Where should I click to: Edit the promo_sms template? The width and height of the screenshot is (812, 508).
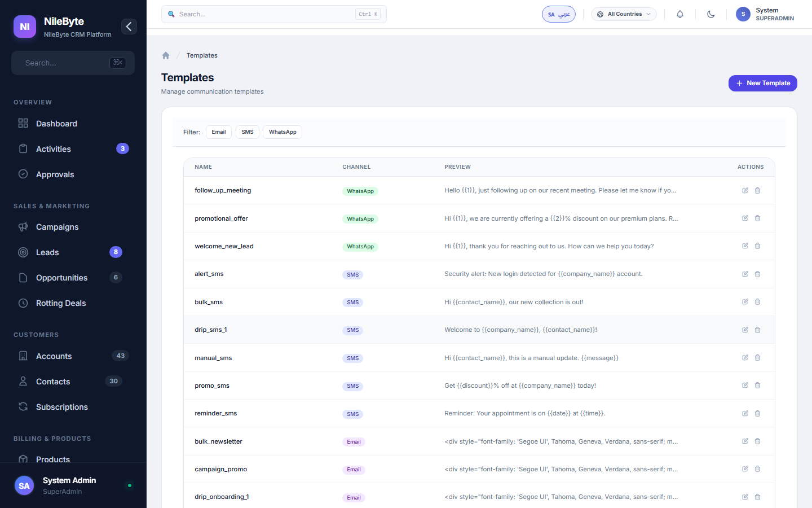click(x=745, y=386)
